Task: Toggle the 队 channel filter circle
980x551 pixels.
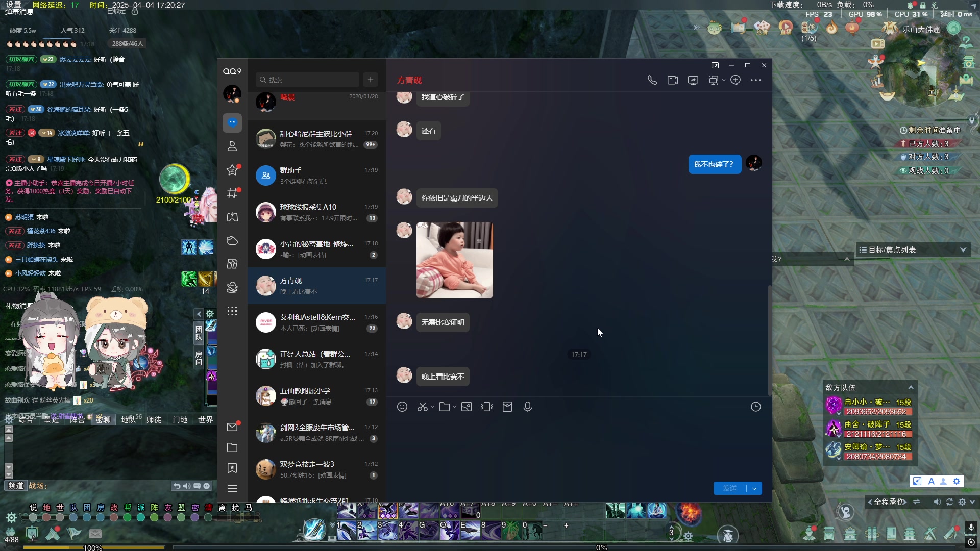Action: (x=73, y=517)
